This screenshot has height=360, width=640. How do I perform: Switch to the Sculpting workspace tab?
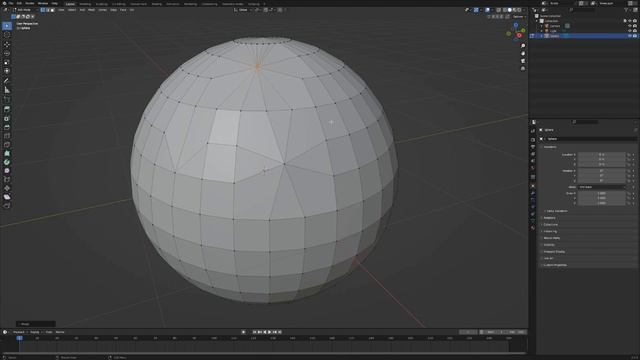[102, 4]
